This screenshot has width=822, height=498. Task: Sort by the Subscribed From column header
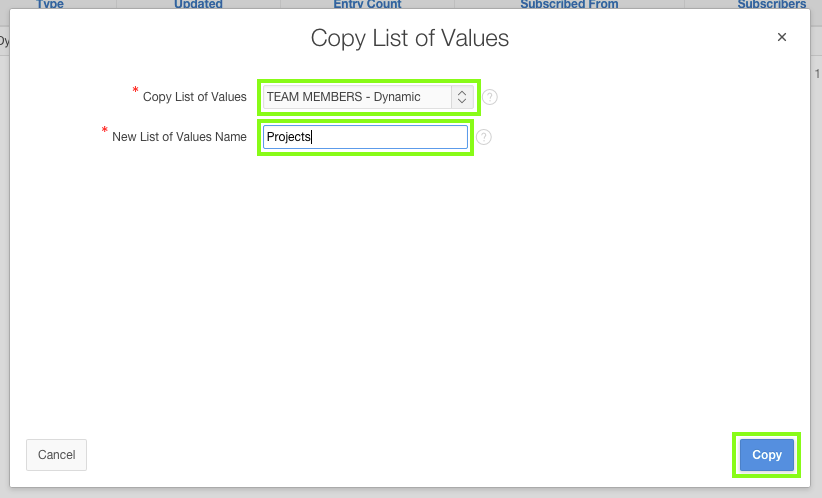tap(569, 4)
